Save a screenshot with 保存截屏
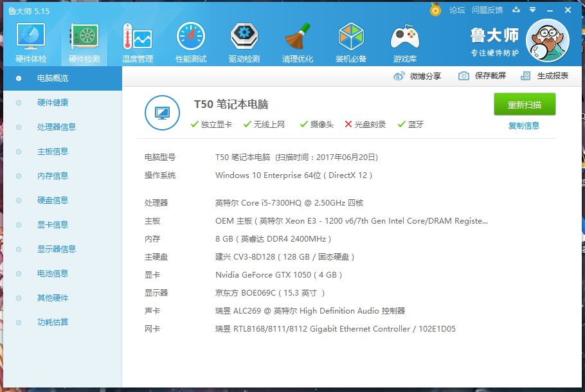Image resolution: width=585 pixels, height=392 pixels. coord(491,76)
